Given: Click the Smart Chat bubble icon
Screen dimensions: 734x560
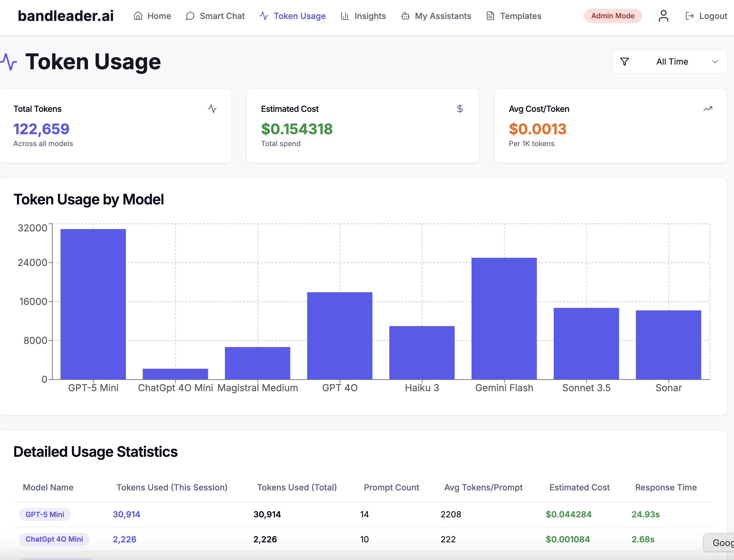Looking at the screenshot, I should click(190, 16).
